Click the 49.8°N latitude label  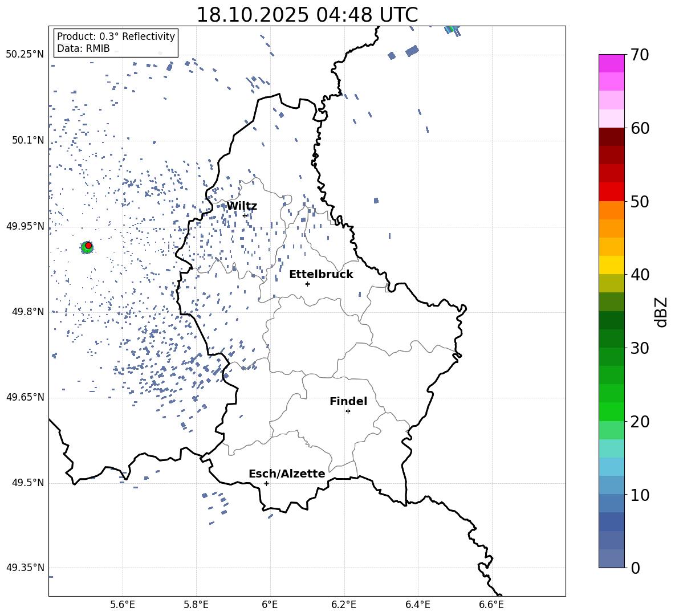28,312
